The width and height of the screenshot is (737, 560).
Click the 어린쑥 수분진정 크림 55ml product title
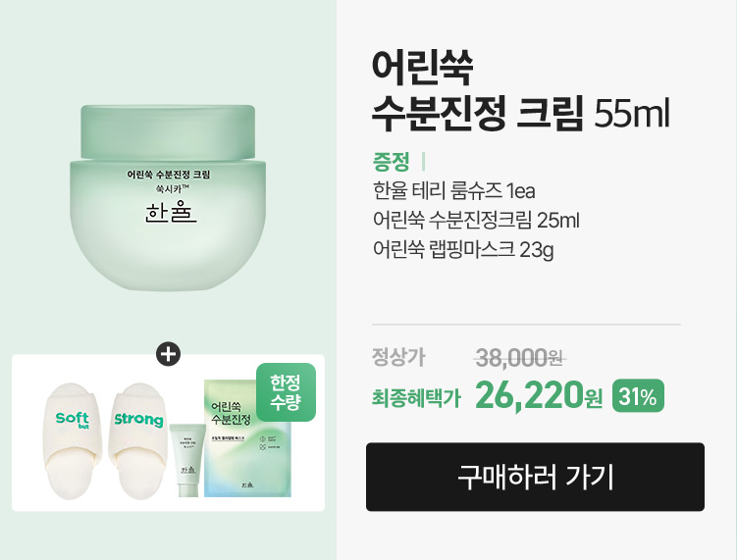520,89
